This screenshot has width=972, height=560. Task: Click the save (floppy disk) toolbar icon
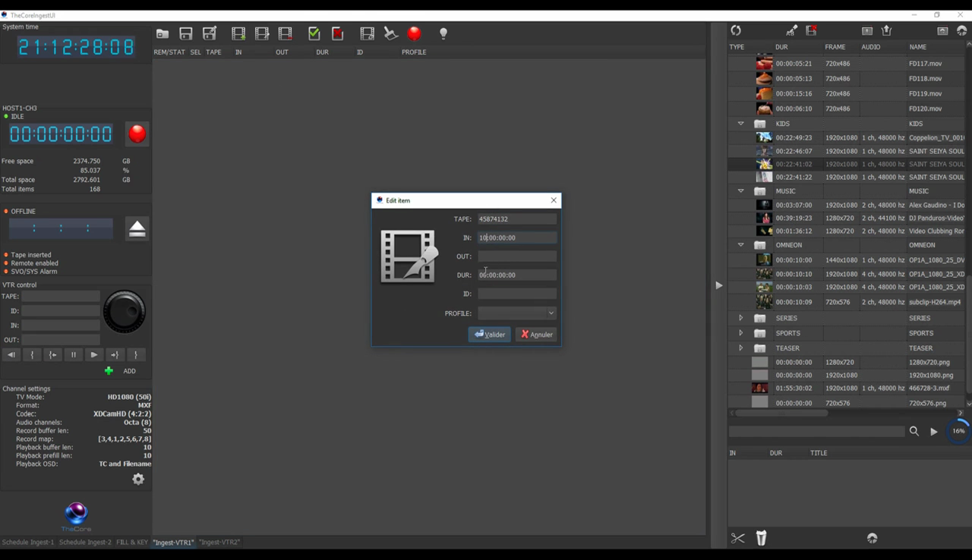pos(186,33)
